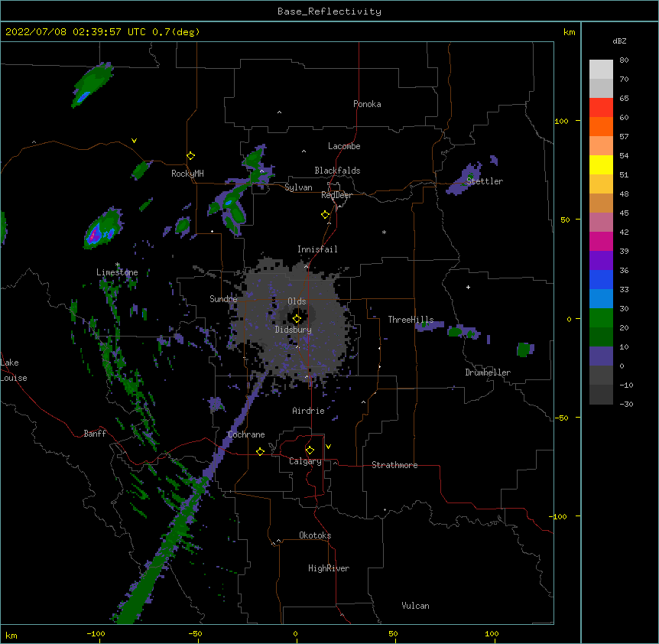Click the red 60-65 dBZ color band
This screenshot has height=644, width=659.
tap(601, 108)
